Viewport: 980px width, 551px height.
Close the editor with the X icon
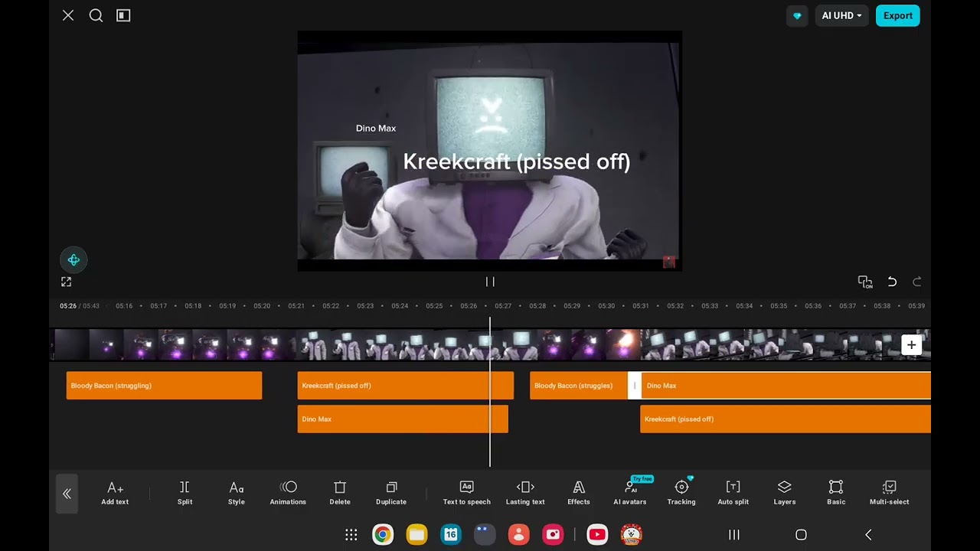68,15
